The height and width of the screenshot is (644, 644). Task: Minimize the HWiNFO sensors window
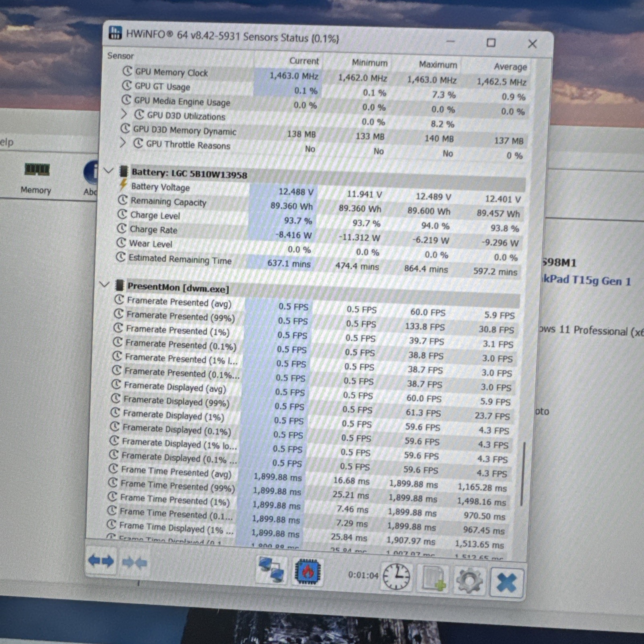[451, 41]
